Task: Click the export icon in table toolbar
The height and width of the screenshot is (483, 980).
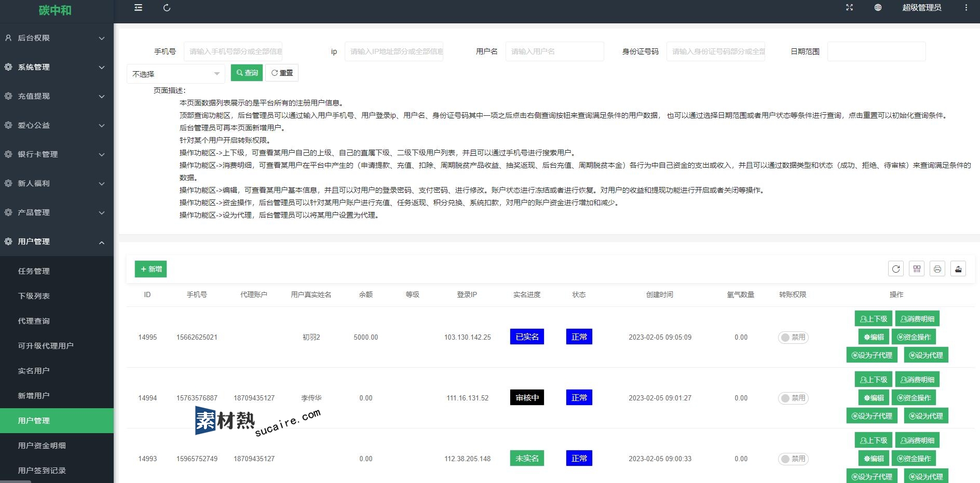Action: point(958,269)
